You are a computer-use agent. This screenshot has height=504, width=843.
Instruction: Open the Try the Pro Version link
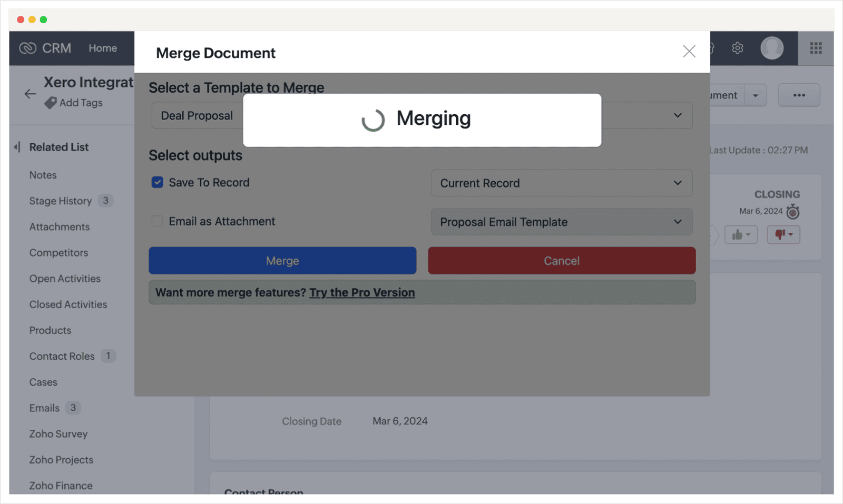(362, 292)
